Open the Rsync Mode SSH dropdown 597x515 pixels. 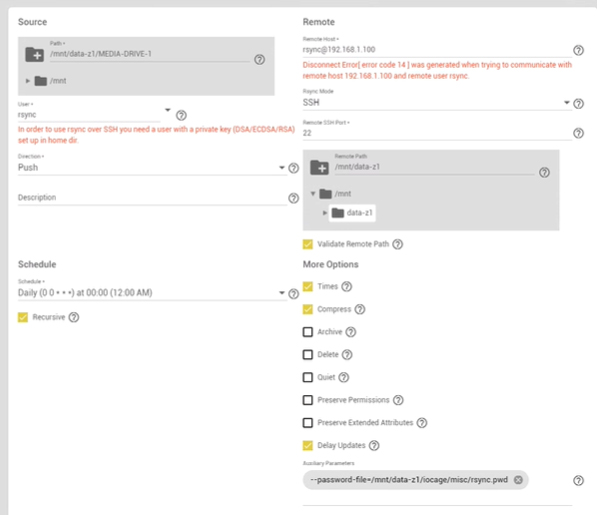coord(437,103)
